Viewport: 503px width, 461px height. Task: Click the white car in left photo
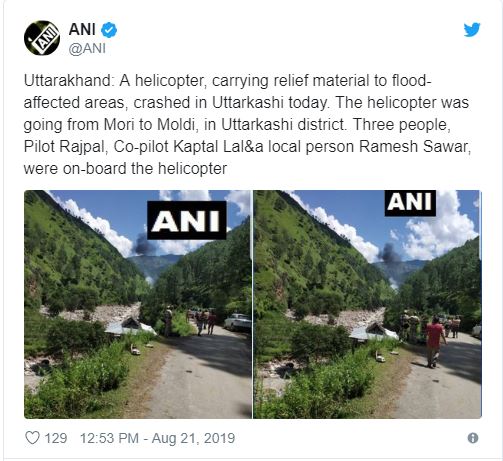coord(238,322)
